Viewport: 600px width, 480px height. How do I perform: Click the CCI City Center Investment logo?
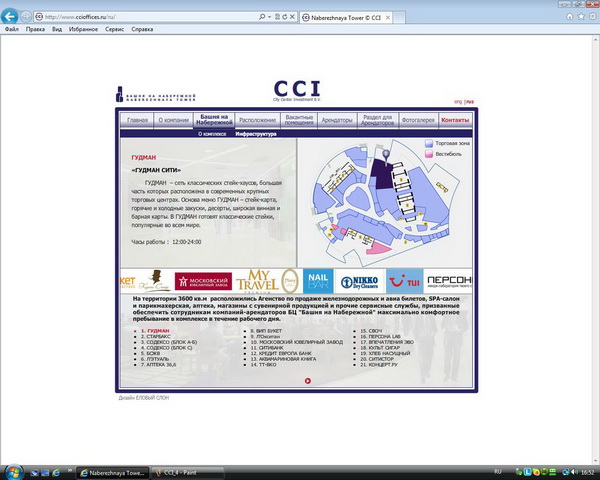297,91
